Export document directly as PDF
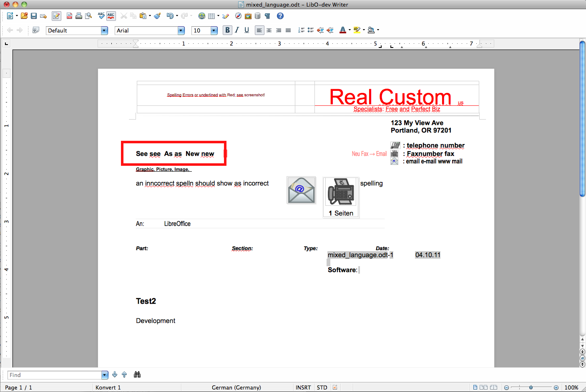The width and height of the screenshot is (586, 392). [x=69, y=16]
